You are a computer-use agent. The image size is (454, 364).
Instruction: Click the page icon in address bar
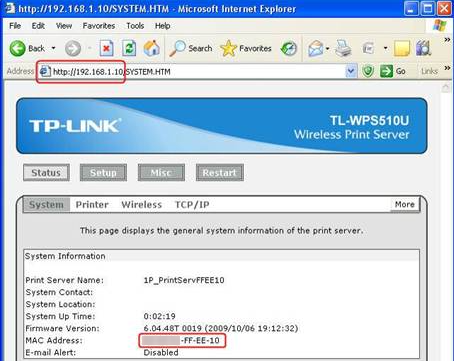pyautogui.click(x=45, y=71)
